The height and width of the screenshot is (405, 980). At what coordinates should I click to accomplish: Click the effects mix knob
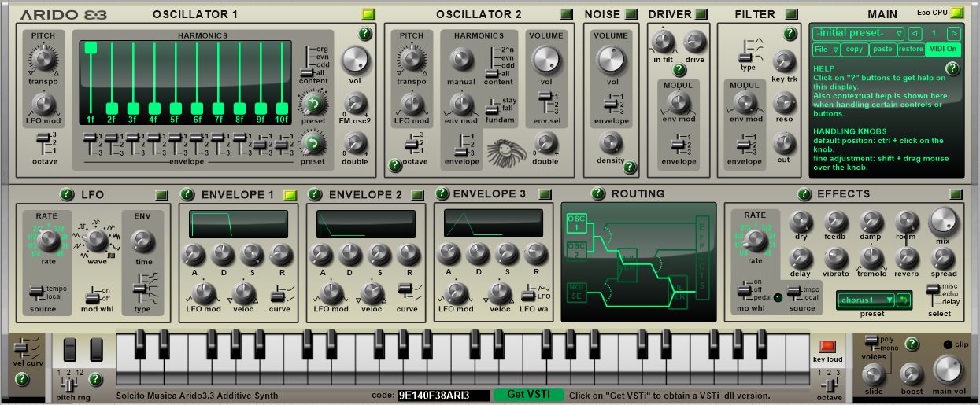pos(943,222)
